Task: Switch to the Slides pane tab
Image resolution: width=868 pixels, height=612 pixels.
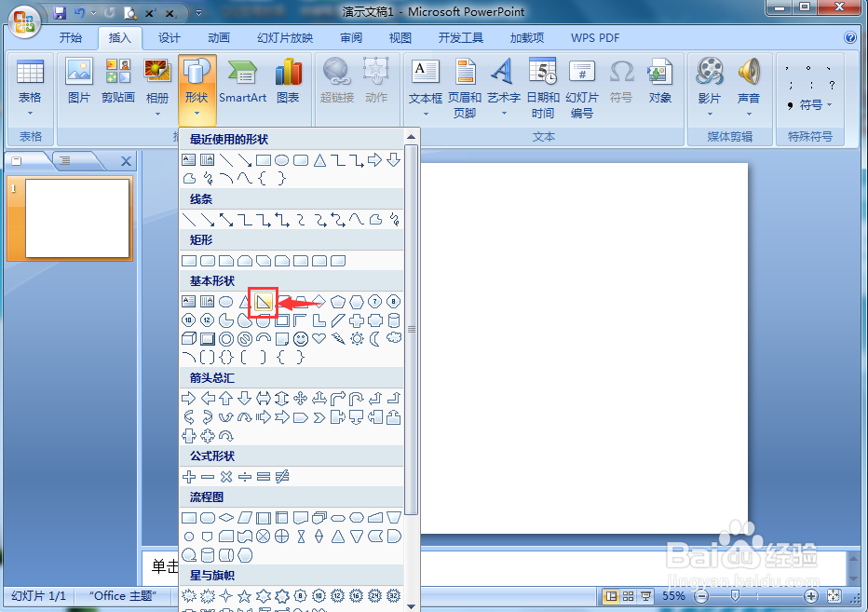Action: click(x=17, y=160)
